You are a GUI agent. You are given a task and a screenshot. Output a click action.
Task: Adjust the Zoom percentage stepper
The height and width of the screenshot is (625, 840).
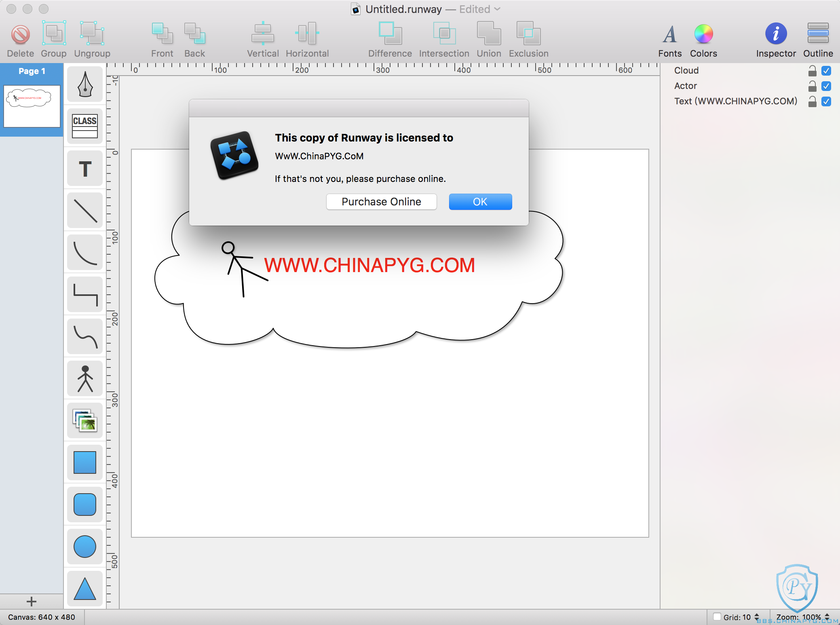tap(827, 617)
